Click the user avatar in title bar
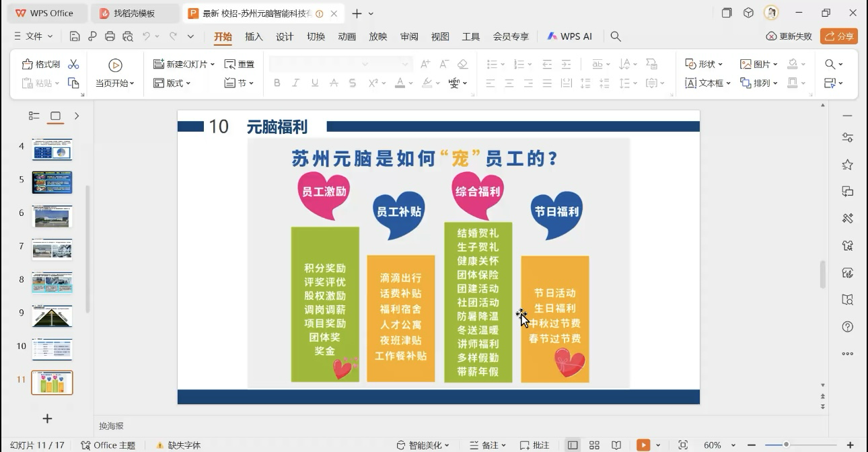868x452 pixels. click(x=771, y=13)
